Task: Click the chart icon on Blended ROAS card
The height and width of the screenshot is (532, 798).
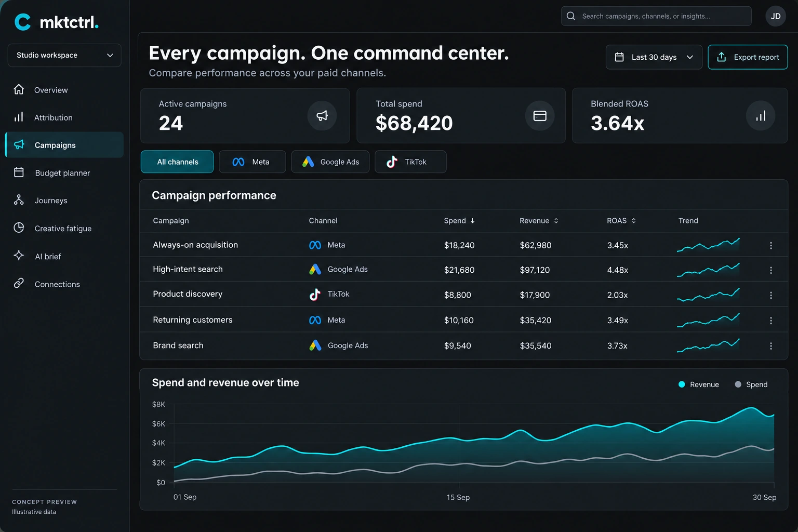Action: pos(761,115)
